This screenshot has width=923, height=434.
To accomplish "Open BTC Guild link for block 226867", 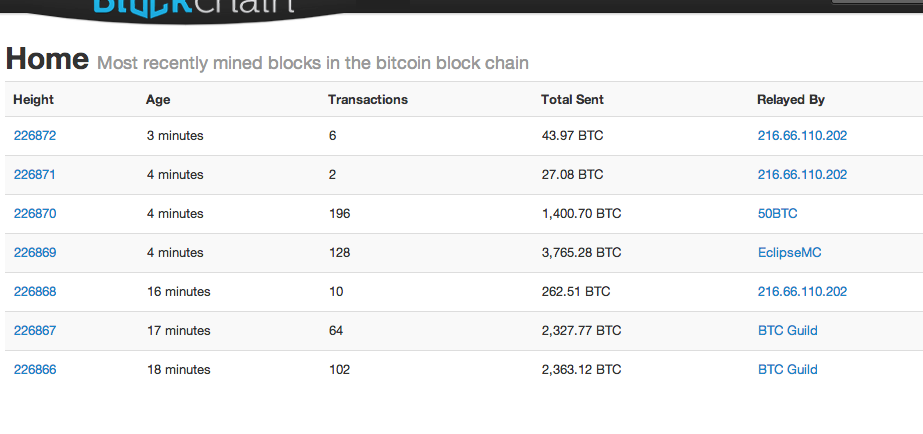I will (x=788, y=330).
